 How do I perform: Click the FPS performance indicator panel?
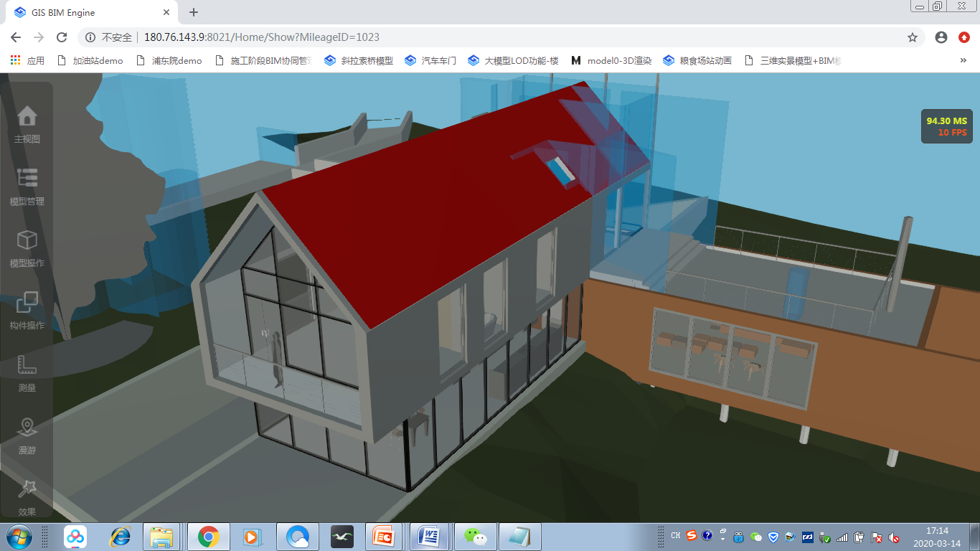tap(946, 126)
